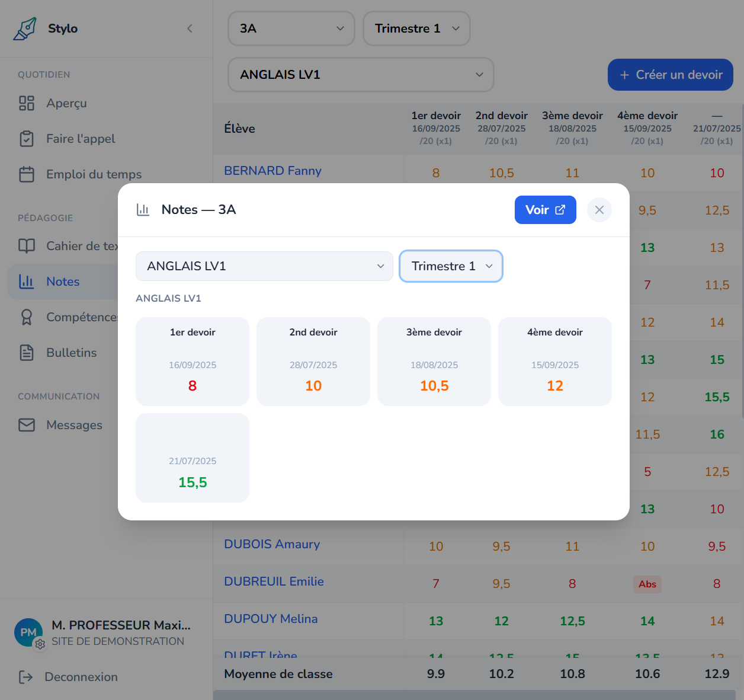Expand the Trimestre 1 dropdown in the dialog

[x=451, y=266]
